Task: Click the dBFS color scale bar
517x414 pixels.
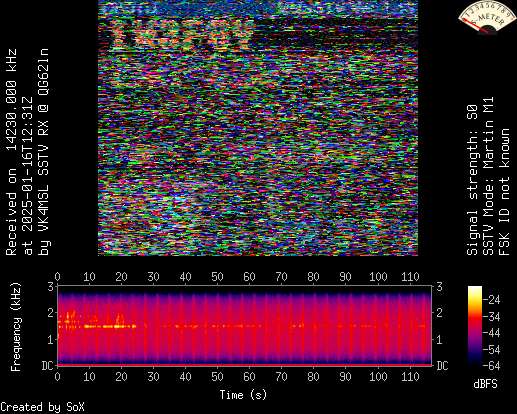Action: pyautogui.click(x=475, y=326)
